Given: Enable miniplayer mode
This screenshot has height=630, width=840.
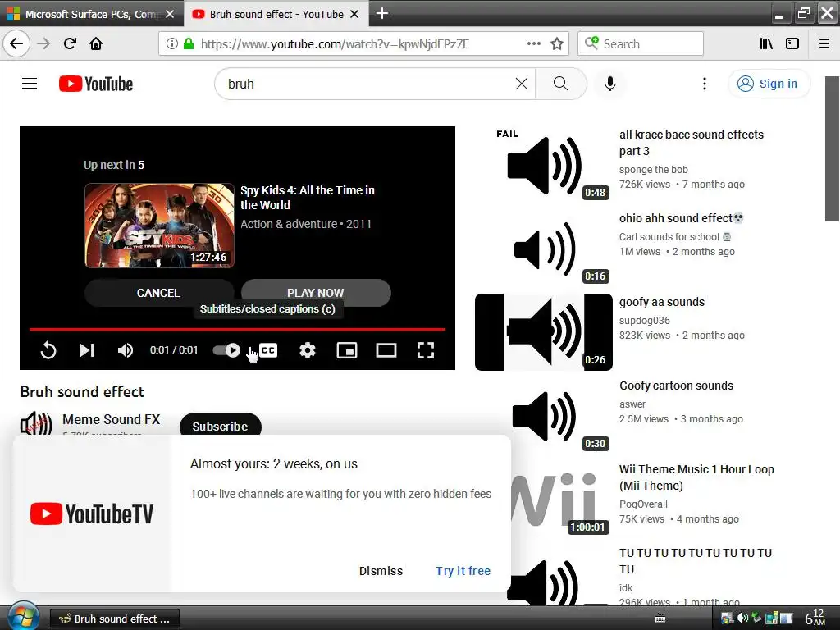Looking at the screenshot, I should pyautogui.click(x=347, y=350).
